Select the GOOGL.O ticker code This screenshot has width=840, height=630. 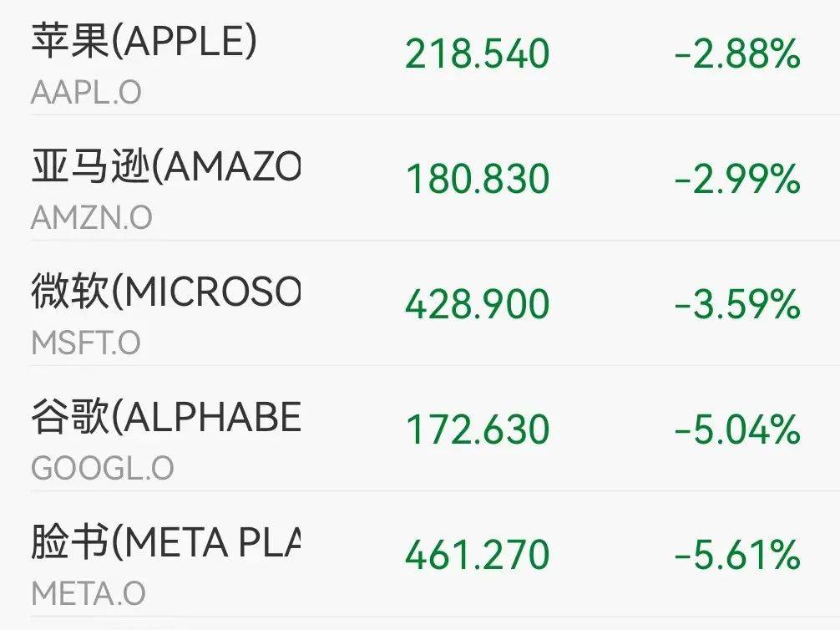pos(103,468)
